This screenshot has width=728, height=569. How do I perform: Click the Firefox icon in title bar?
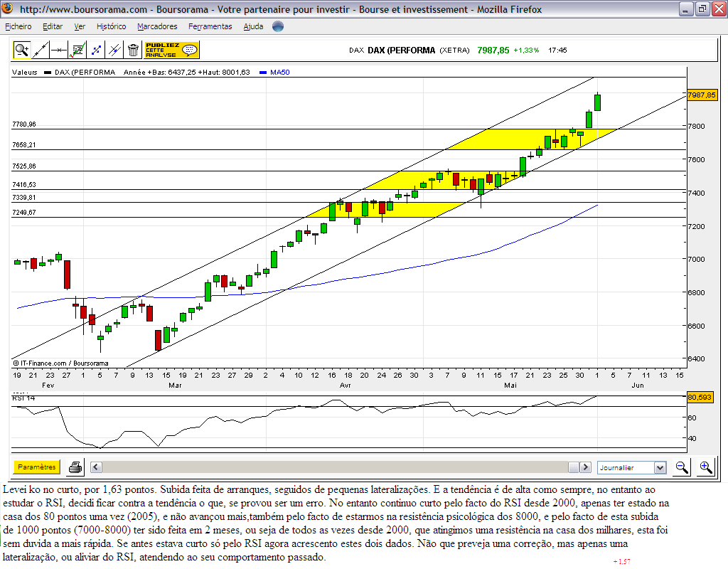point(7,9)
